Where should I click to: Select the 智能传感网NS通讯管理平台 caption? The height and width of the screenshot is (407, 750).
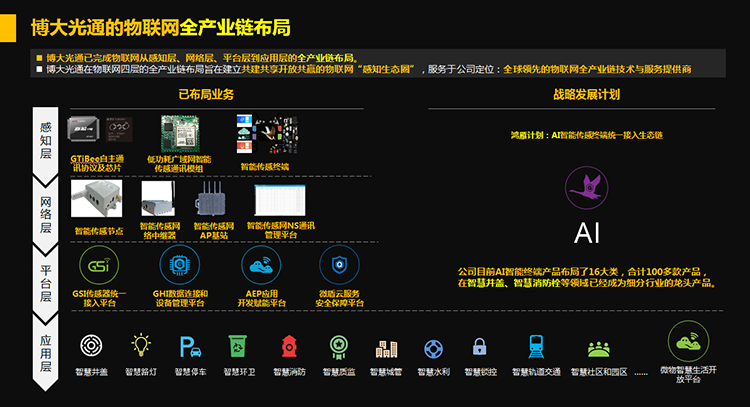pyautogui.click(x=281, y=230)
